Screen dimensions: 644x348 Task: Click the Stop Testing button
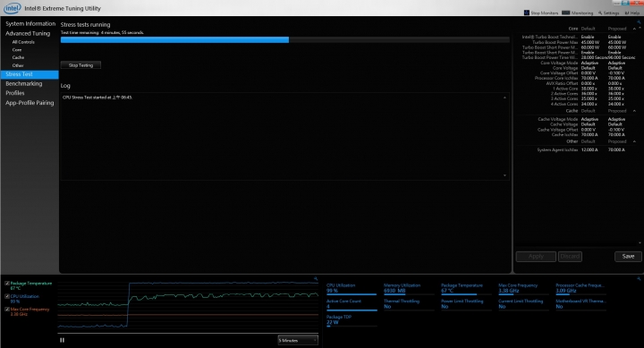80,65
